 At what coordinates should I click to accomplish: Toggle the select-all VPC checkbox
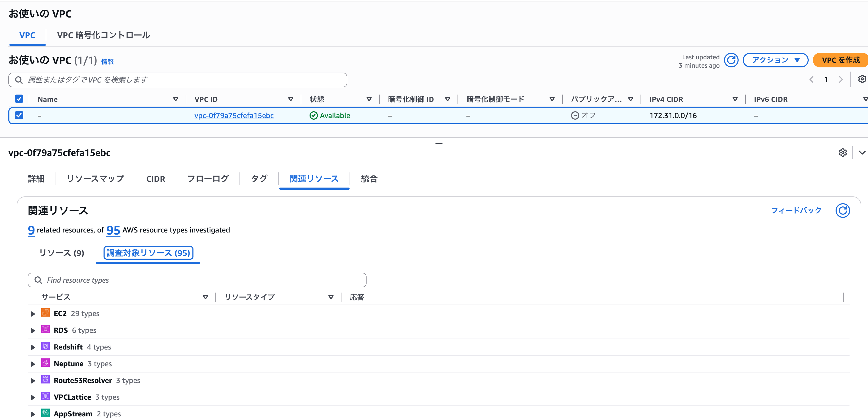[19, 99]
